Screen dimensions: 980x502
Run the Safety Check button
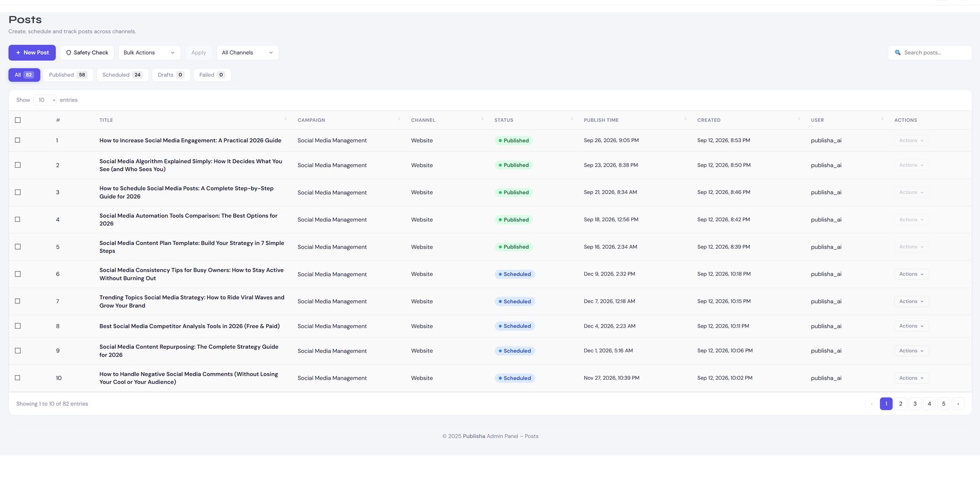87,53
